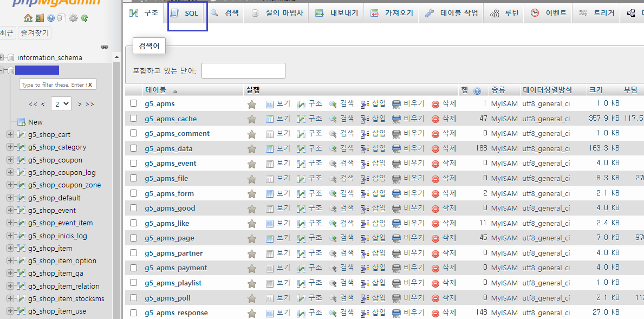Click the 즐겨찾기 favorites button
Viewport: 644px width, 319px height.
34,34
